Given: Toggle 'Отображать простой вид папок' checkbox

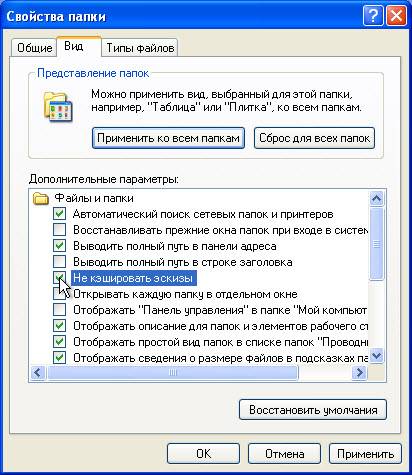Looking at the screenshot, I should (59, 342).
